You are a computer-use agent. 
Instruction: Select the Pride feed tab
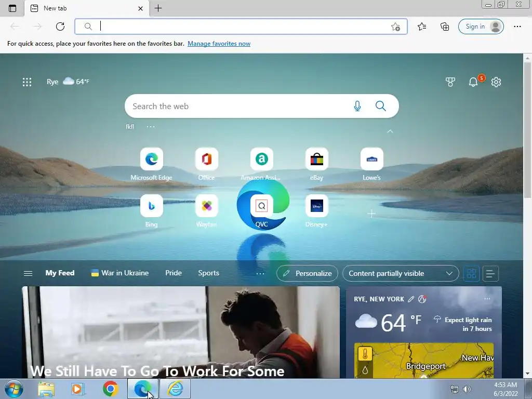coord(174,273)
